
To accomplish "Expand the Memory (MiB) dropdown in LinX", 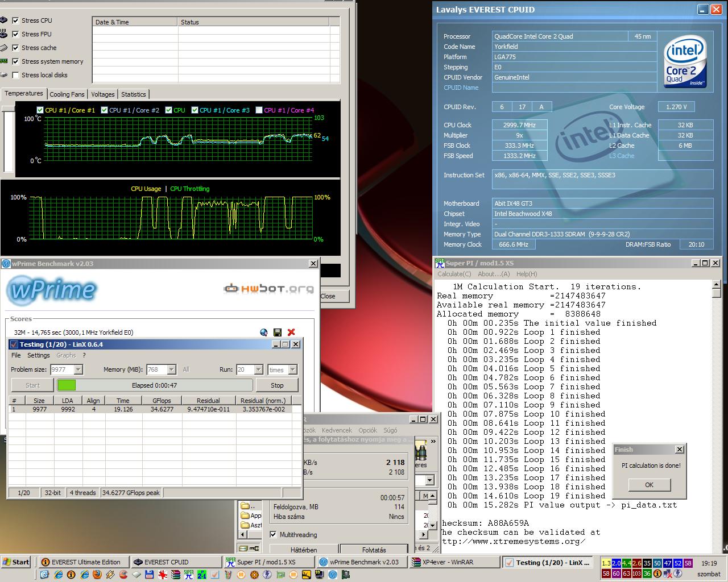I will (171, 369).
